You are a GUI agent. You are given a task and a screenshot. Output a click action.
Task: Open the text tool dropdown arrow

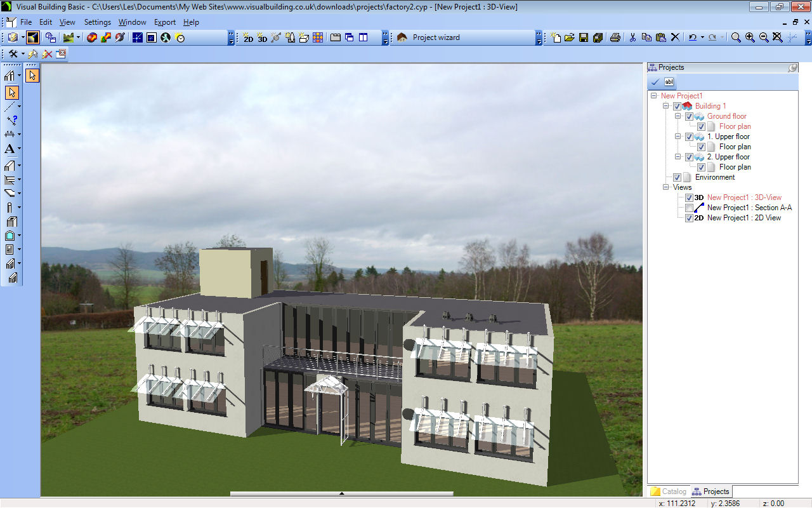click(x=20, y=149)
